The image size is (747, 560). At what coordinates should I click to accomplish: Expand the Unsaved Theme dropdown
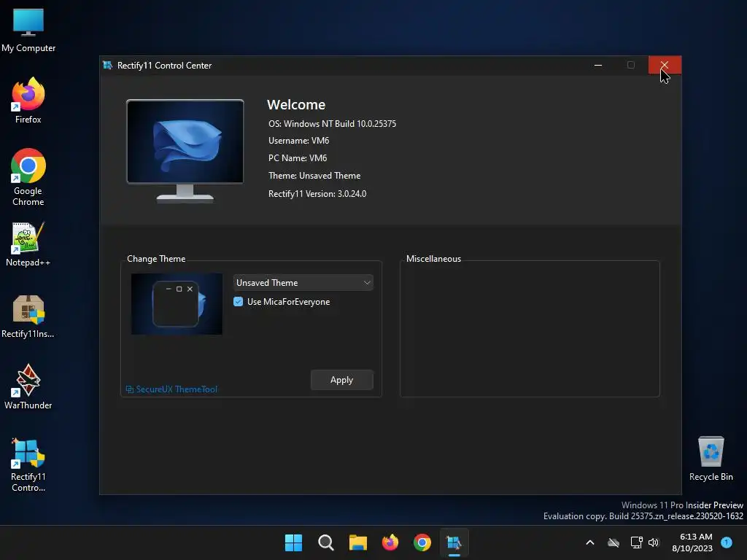point(303,282)
